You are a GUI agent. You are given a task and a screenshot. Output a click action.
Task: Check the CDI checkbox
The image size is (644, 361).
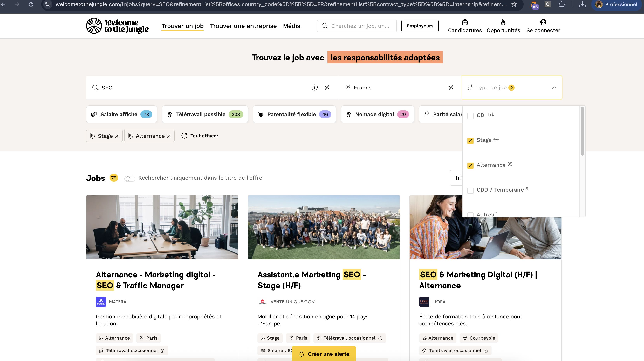tap(470, 116)
